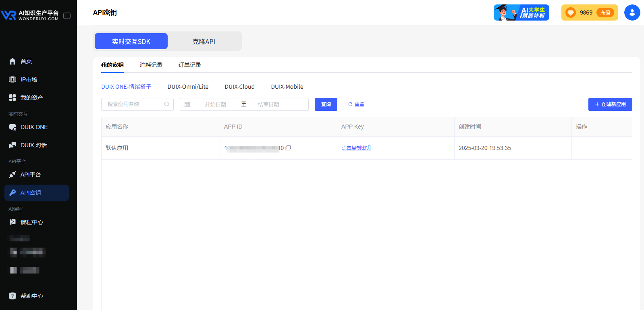The width and height of the screenshot is (644, 310).
Task: Click the calendar icon in the date range picker
Action: [x=187, y=104]
